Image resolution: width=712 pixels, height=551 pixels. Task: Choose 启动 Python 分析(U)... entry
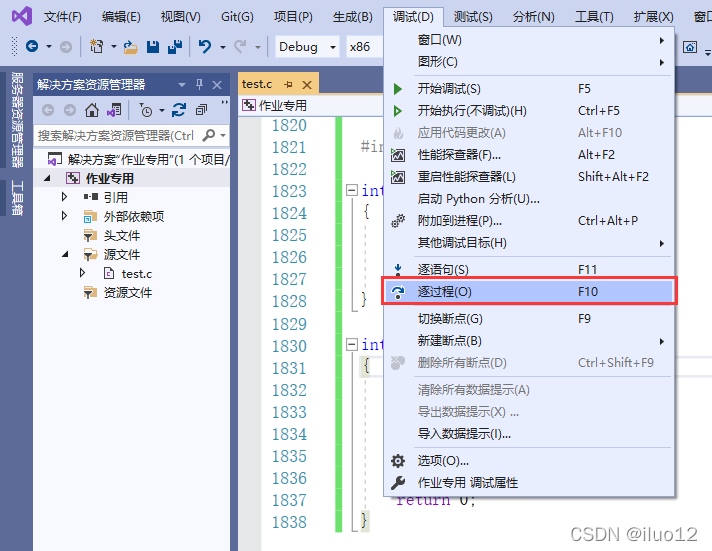point(529,199)
